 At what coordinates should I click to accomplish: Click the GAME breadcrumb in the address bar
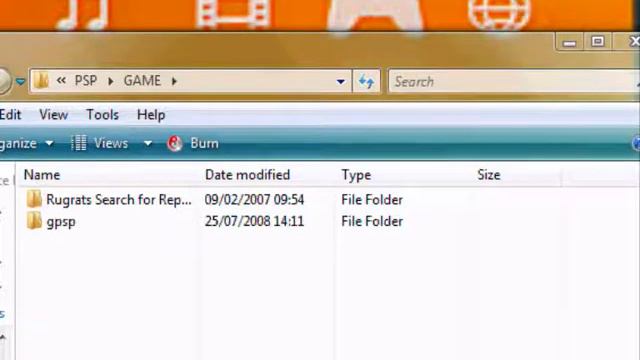[x=142, y=80]
